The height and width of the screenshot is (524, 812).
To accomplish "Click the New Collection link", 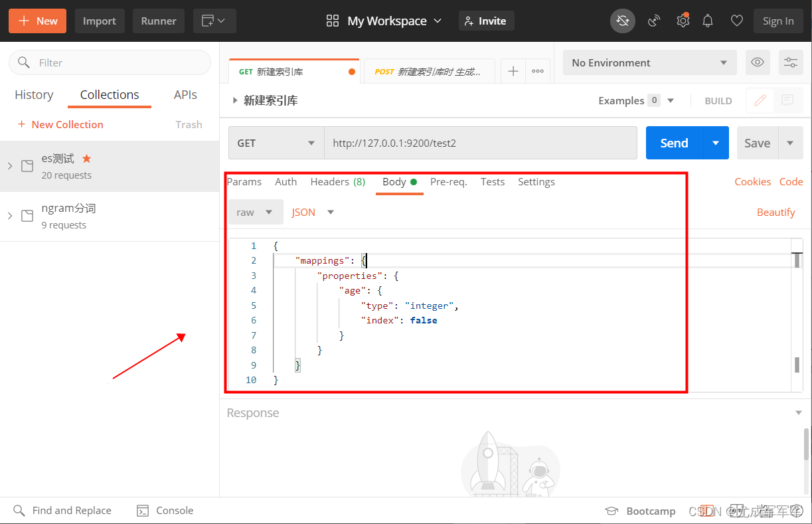I will click(60, 124).
